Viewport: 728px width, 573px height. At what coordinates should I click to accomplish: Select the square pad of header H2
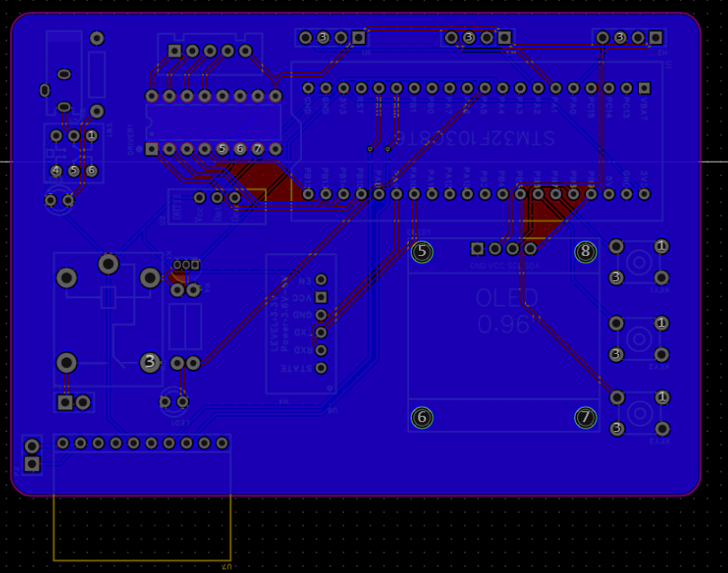(655, 37)
